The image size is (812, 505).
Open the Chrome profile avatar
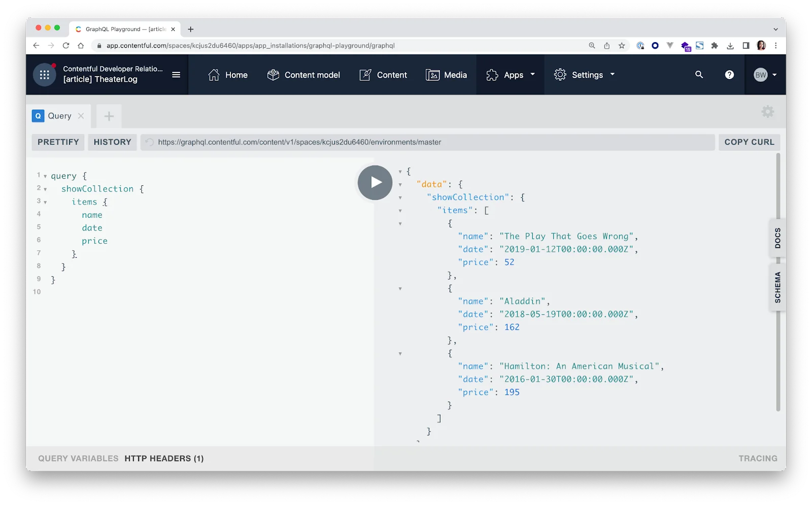761,46
